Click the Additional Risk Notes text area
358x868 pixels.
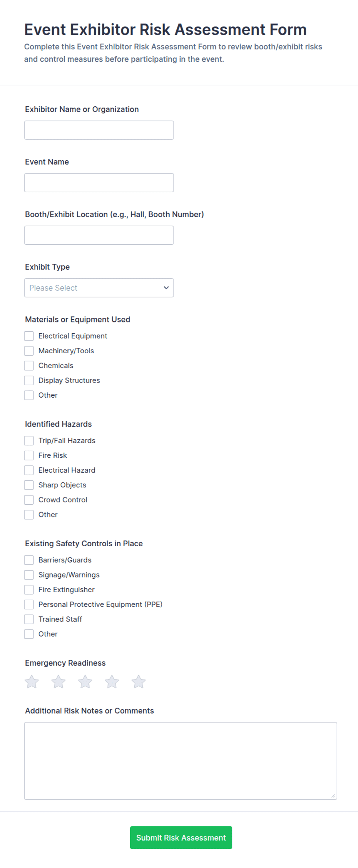point(181,761)
